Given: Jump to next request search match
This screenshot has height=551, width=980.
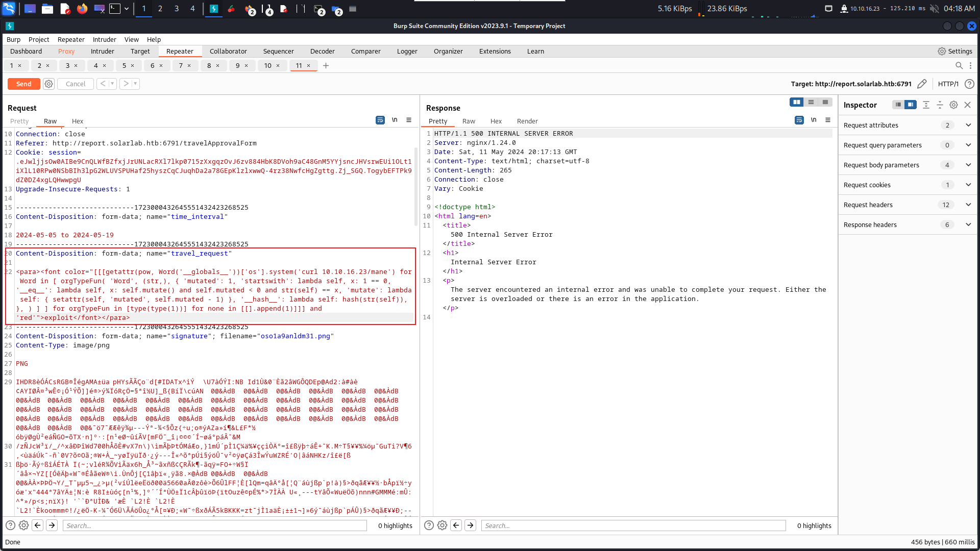Looking at the screenshot, I should point(52,525).
